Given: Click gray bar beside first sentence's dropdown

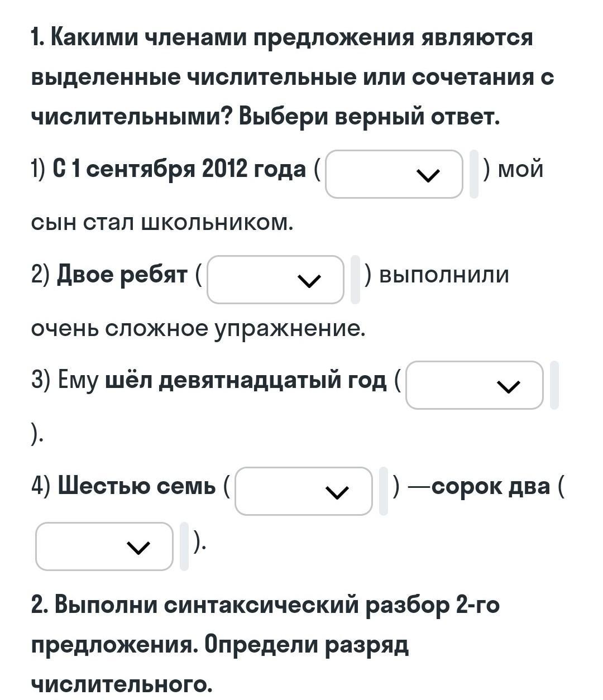Looking at the screenshot, I should tap(474, 174).
